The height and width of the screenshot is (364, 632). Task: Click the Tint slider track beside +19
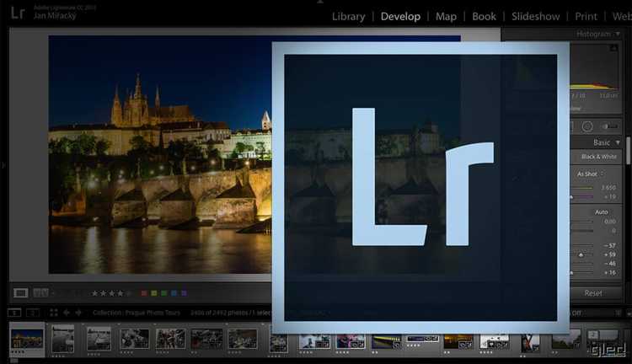581,196
